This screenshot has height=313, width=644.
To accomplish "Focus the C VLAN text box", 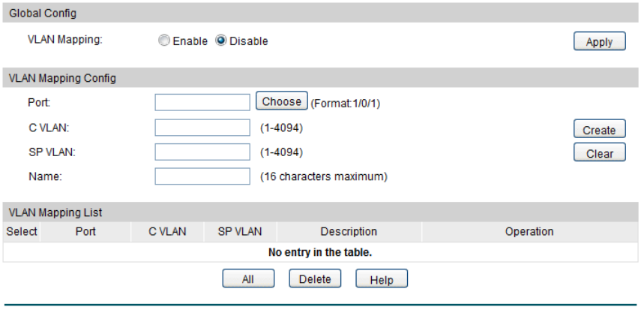I will click(202, 128).
